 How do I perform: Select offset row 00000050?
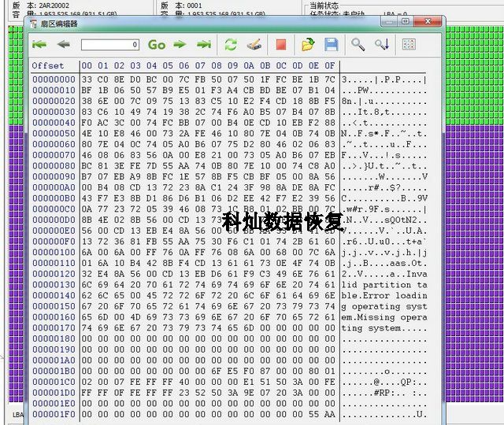coord(54,133)
